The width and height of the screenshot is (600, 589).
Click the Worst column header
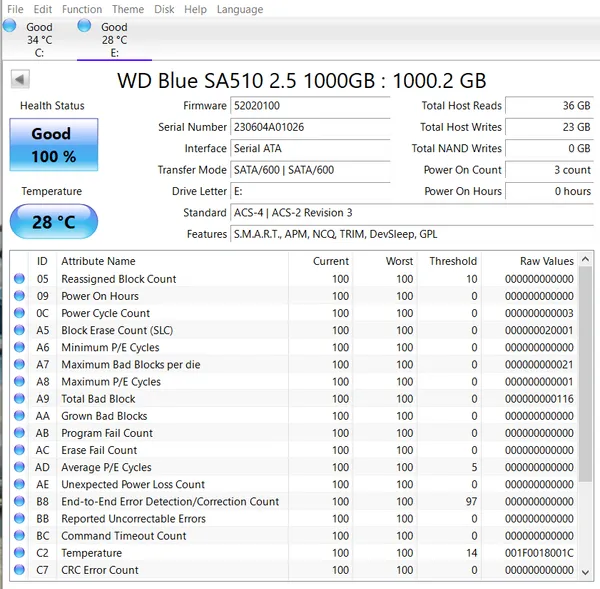(x=385, y=261)
